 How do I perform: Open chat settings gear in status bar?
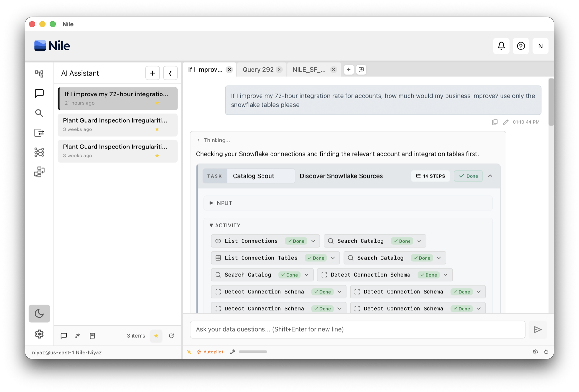tap(535, 352)
